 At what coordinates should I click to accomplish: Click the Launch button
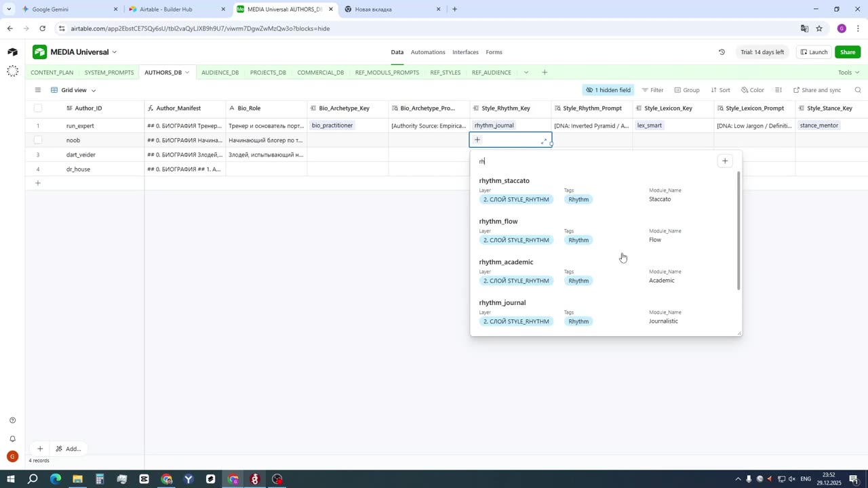click(x=814, y=52)
